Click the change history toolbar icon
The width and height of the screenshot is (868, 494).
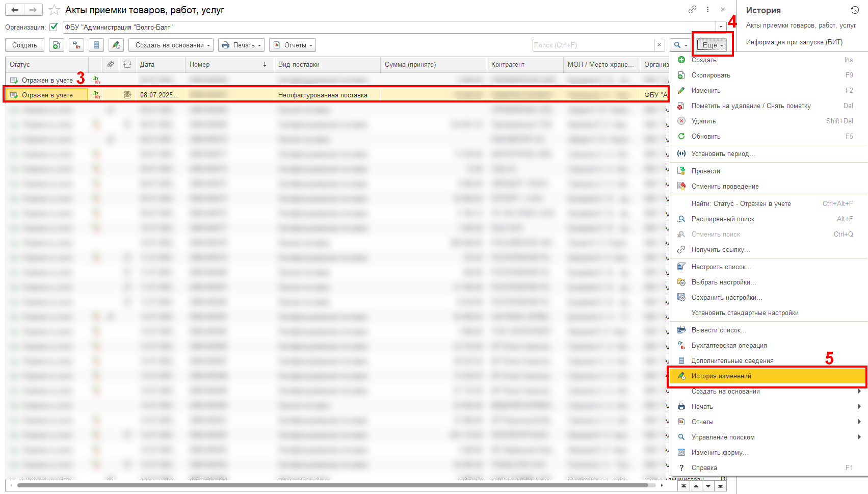(x=116, y=45)
